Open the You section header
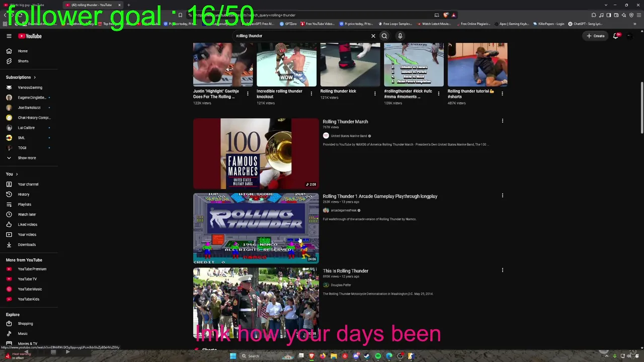This screenshot has height=362, width=644. [x=12, y=174]
